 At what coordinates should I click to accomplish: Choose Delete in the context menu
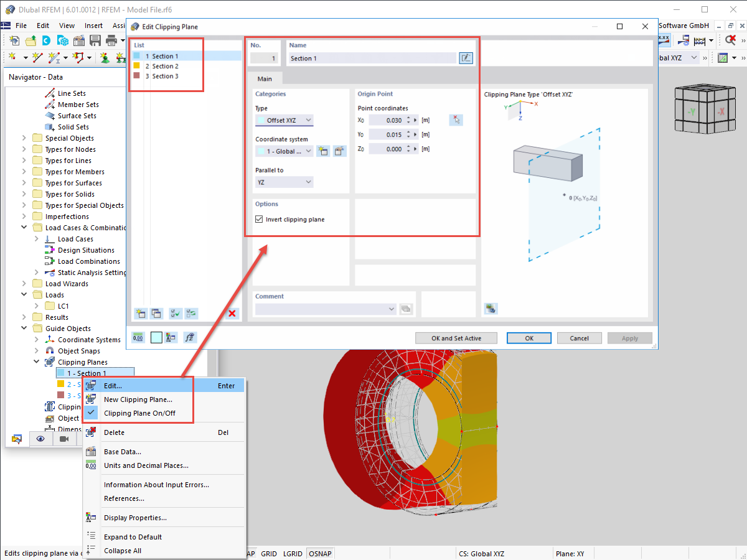pos(164,432)
